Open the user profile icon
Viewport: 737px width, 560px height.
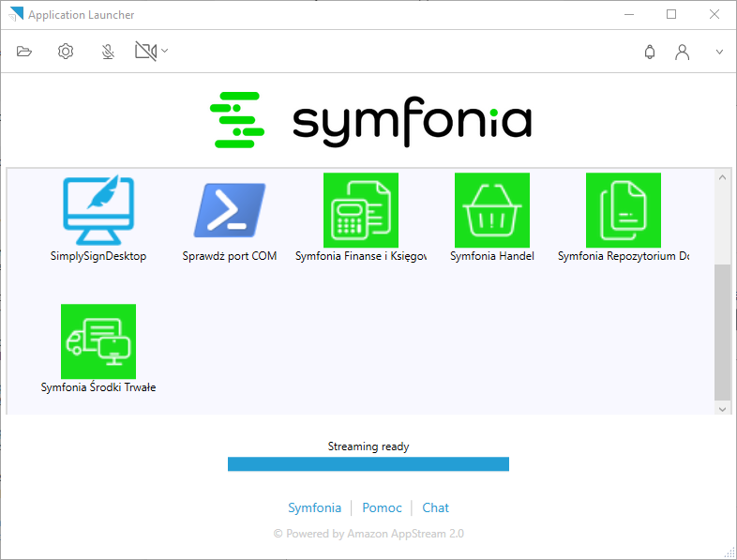tap(683, 53)
